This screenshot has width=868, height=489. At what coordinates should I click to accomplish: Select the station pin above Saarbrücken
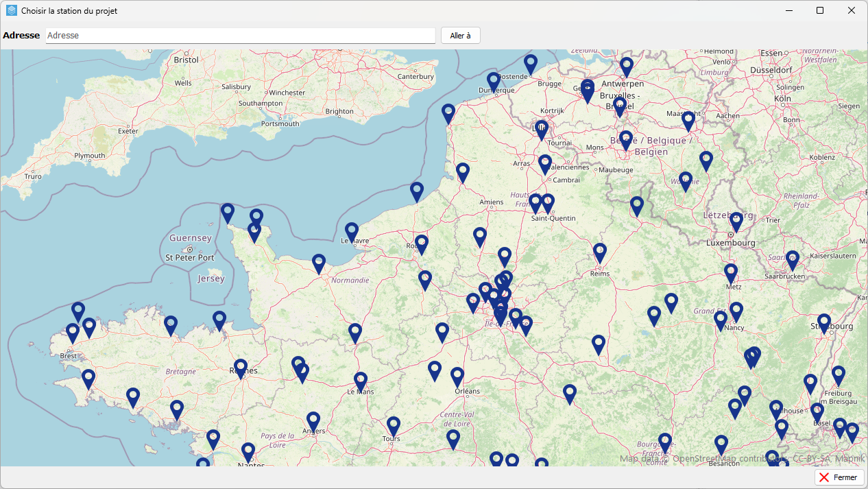click(793, 260)
